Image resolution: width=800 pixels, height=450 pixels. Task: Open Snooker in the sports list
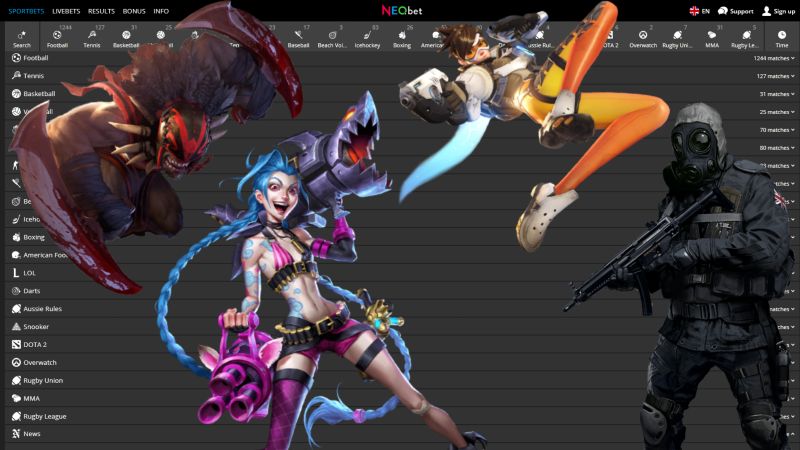(31, 327)
